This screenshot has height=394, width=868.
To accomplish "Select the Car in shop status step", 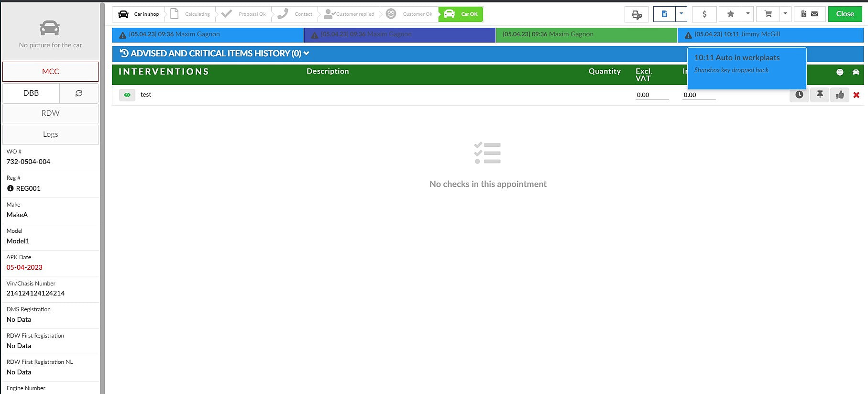I will 139,14.
